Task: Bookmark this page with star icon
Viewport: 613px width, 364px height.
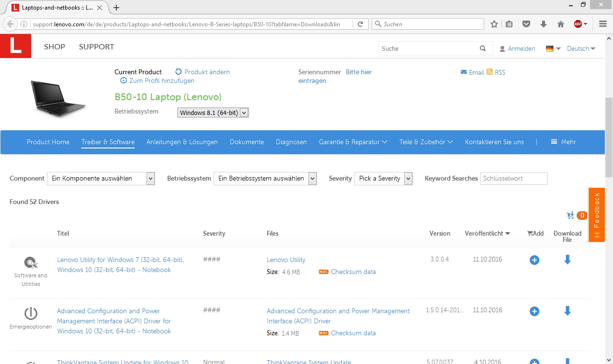Action: [494, 24]
